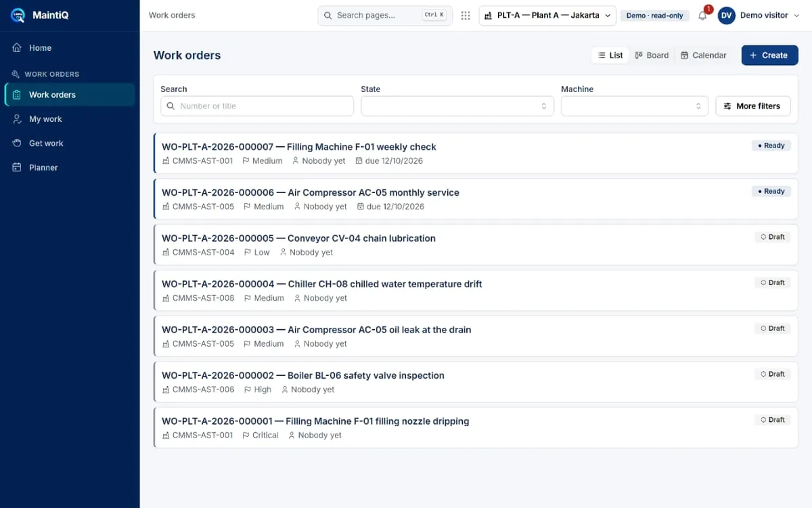Click the Get work hand icon

[17, 144]
